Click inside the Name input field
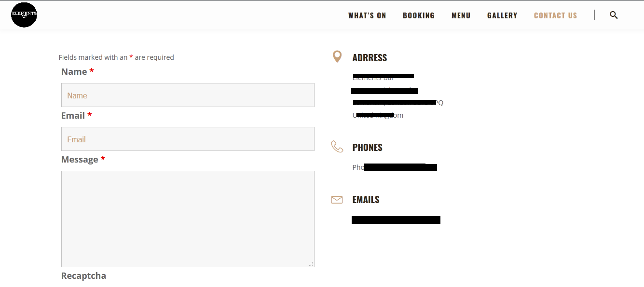 click(x=188, y=95)
